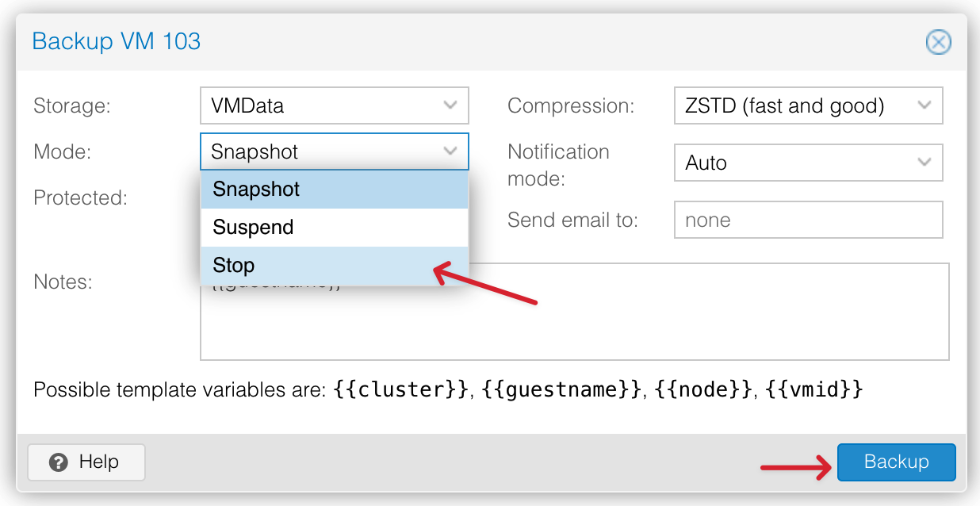Click the VMData storage field text
The height and width of the screenshot is (506, 980).
coord(247,105)
